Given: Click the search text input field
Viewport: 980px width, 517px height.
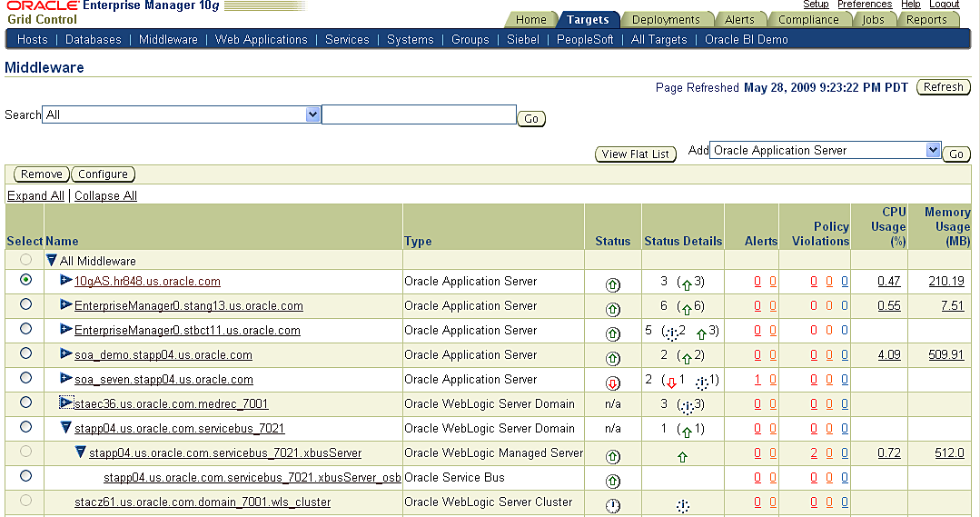Looking at the screenshot, I should coord(420,114).
